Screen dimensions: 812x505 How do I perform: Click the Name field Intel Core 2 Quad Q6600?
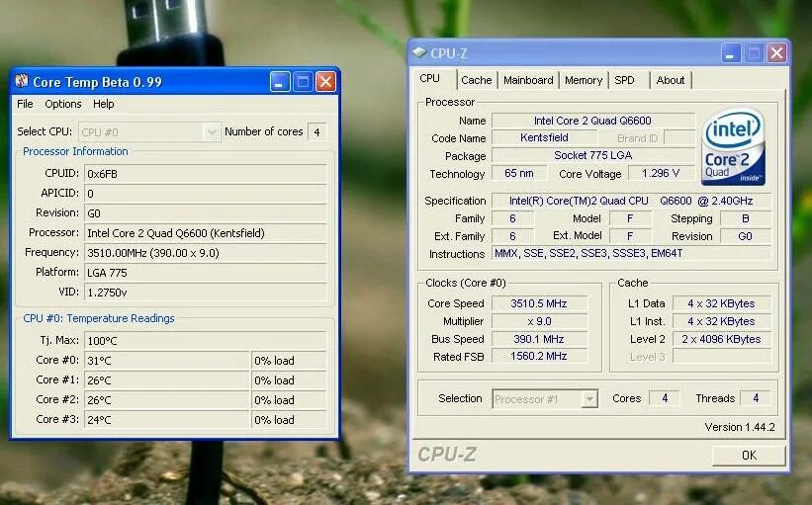pyautogui.click(x=593, y=121)
